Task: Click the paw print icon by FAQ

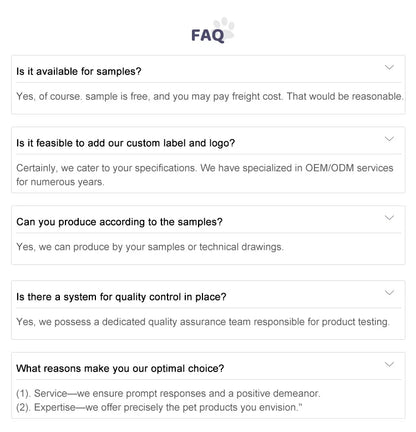Action: click(224, 29)
